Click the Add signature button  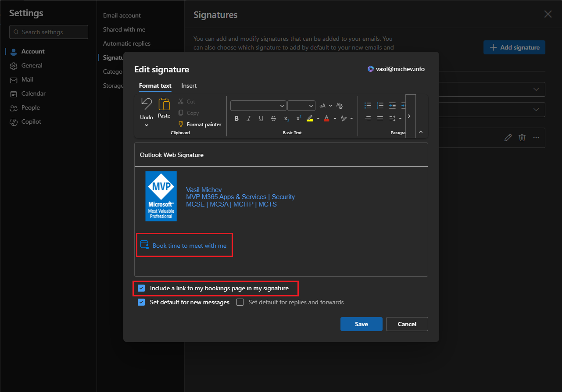514,47
